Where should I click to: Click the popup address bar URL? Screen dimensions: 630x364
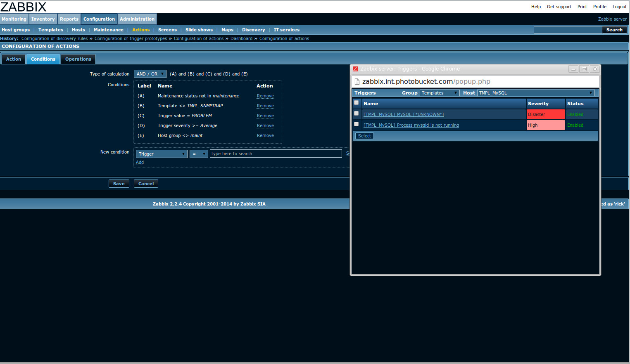point(426,82)
